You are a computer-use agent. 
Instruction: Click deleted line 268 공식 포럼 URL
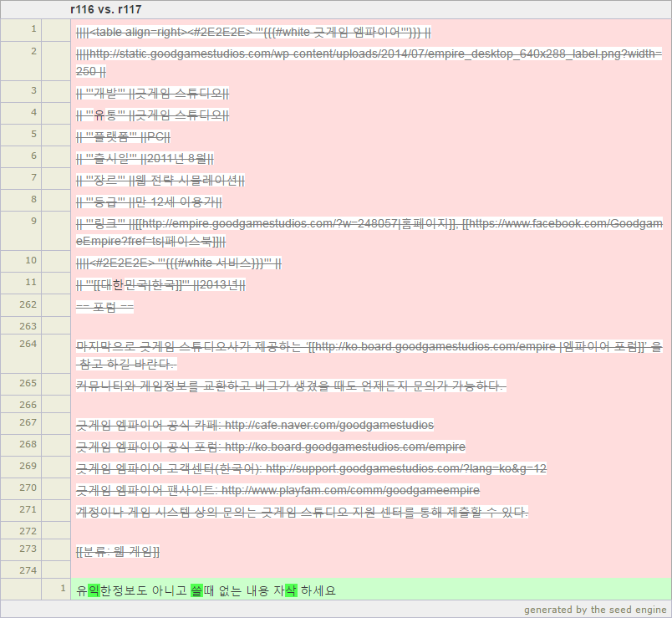271,447
